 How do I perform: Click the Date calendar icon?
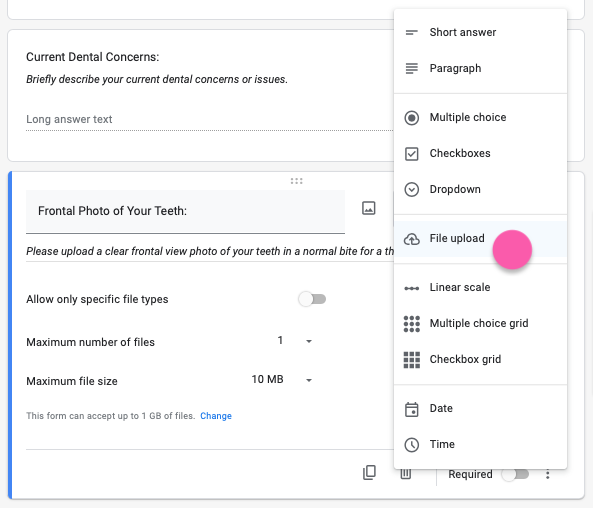click(x=411, y=409)
